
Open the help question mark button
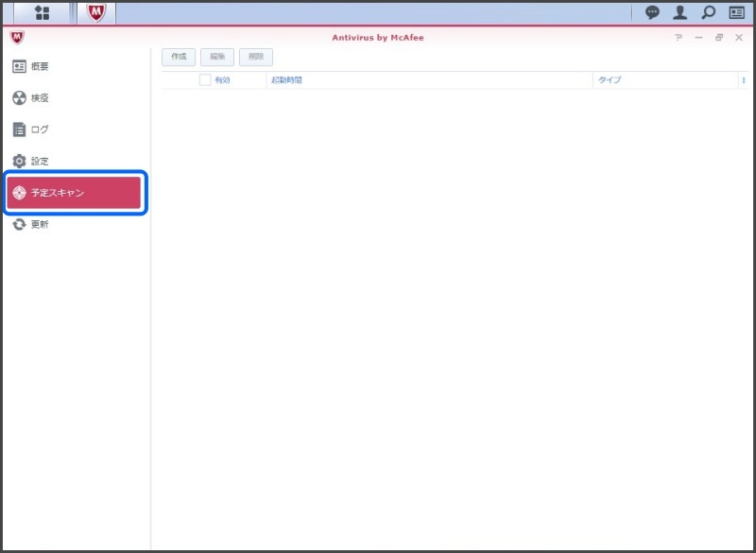679,38
